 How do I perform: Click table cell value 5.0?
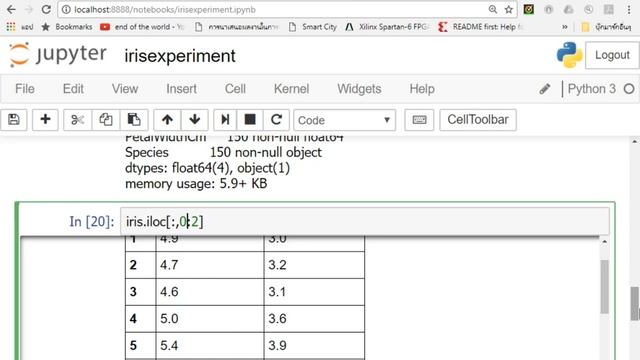[x=169, y=319]
